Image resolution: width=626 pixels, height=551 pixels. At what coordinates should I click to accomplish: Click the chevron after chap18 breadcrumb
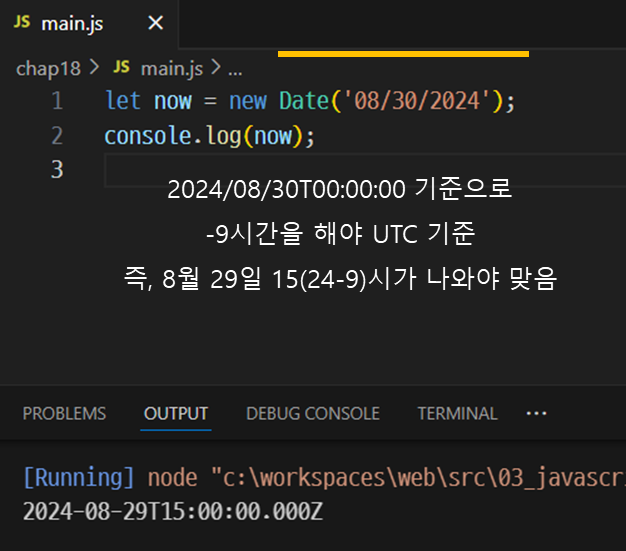coord(94,67)
